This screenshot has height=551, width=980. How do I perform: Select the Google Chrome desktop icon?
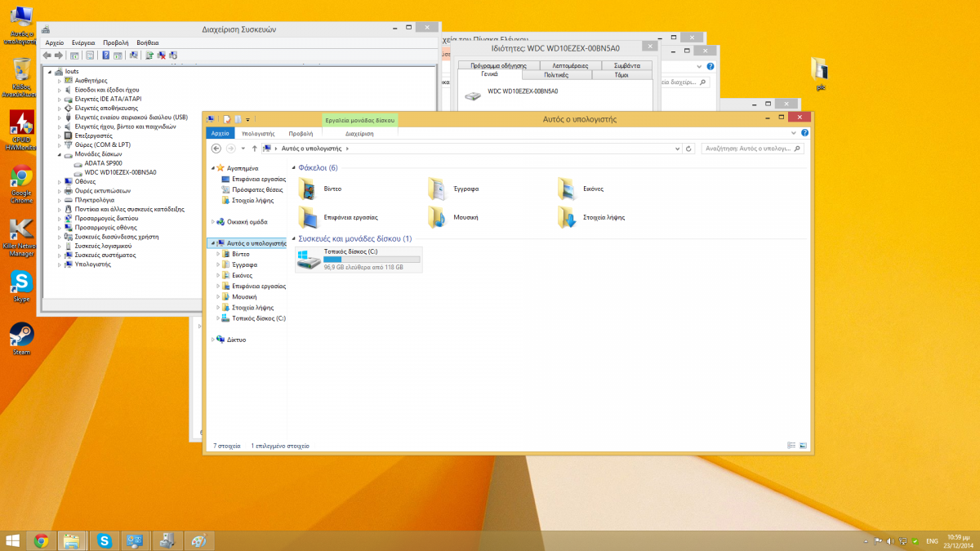point(22,185)
